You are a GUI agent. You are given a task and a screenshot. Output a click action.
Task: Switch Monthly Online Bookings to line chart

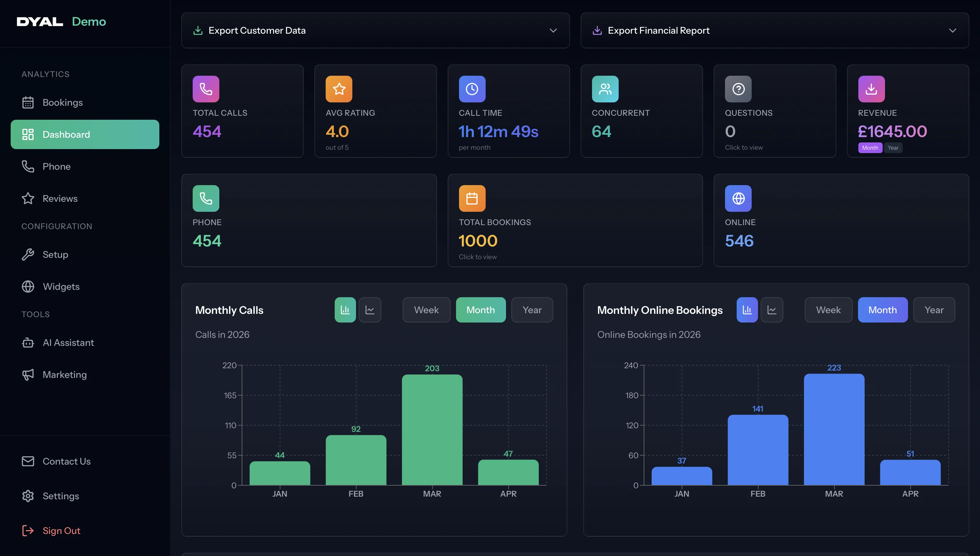click(772, 310)
